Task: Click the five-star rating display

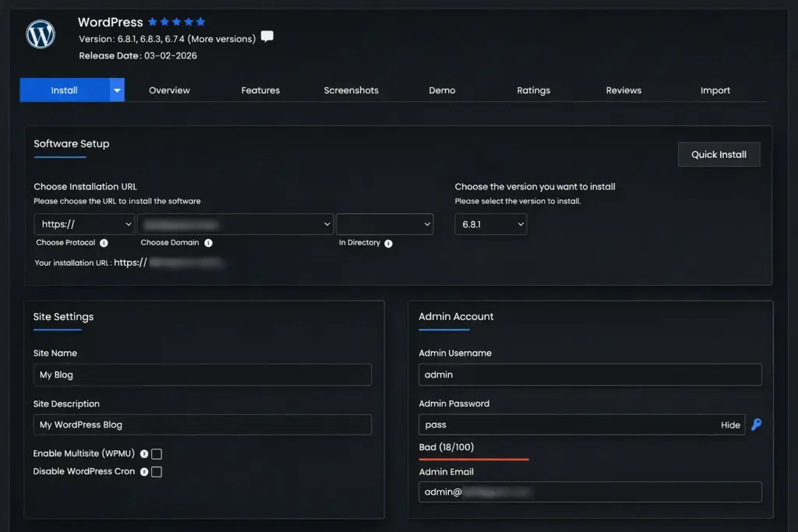Action: pos(177,22)
